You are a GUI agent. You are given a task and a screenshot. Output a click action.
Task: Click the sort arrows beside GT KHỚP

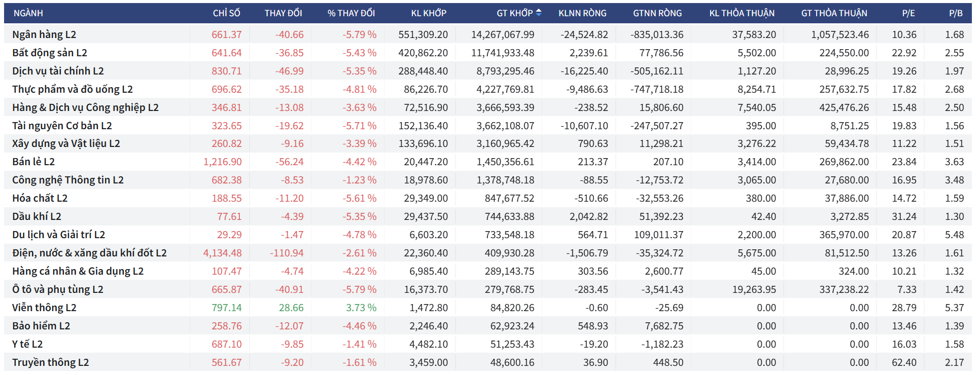click(539, 13)
